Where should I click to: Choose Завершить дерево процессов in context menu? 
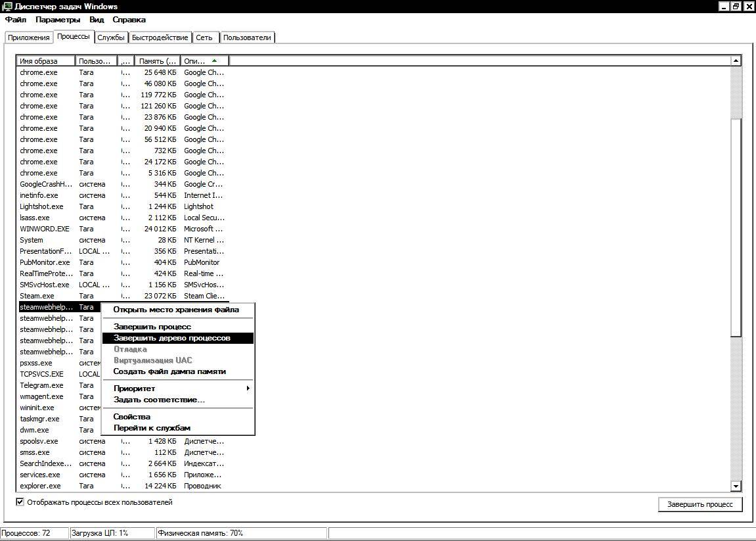click(171, 338)
